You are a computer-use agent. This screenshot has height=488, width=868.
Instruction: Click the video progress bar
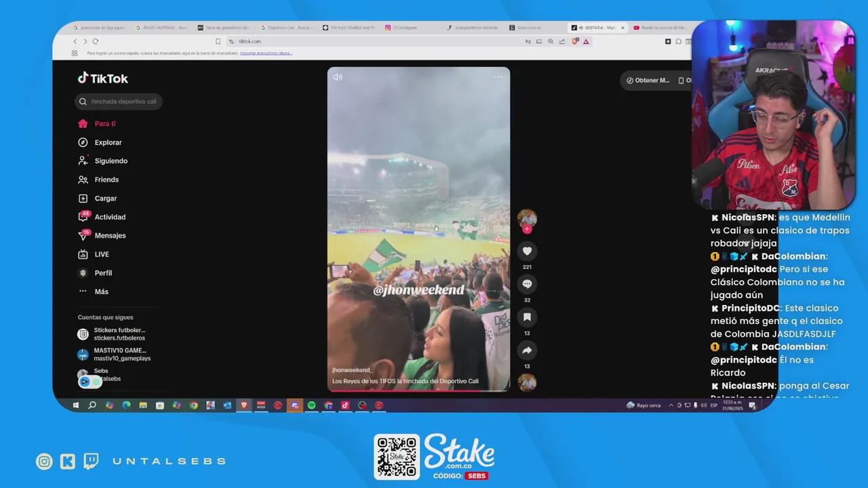418,390
